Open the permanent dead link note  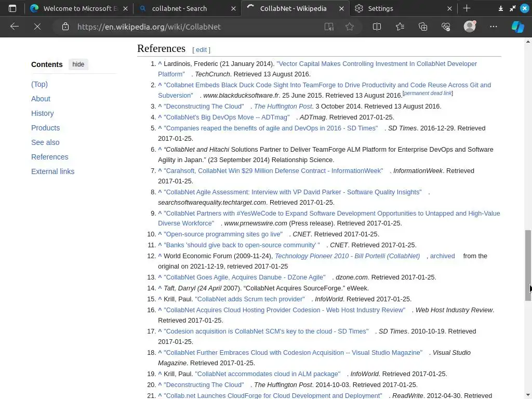428,94
